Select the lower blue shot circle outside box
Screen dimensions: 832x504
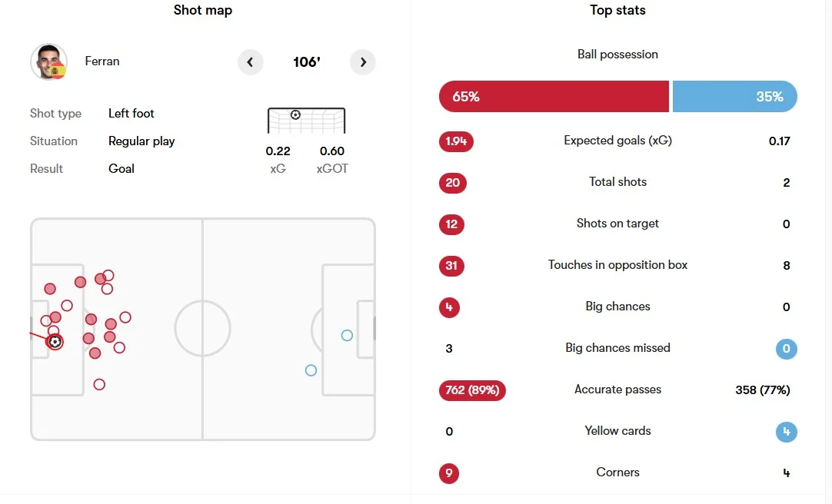click(311, 370)
